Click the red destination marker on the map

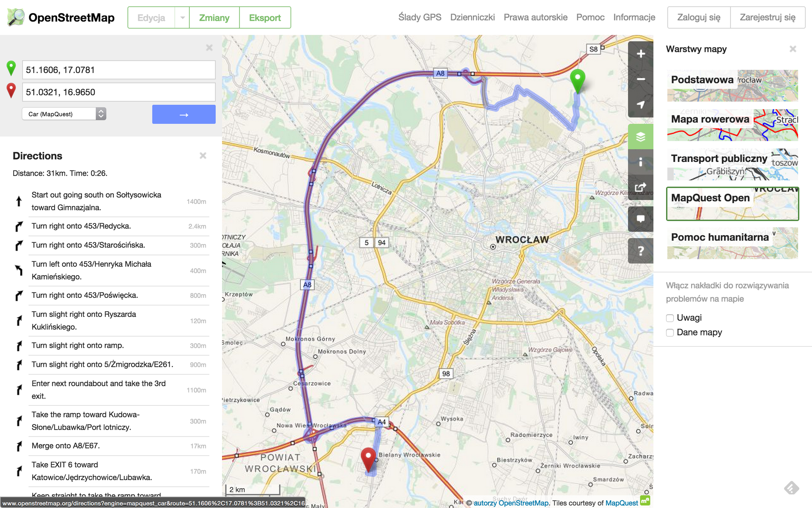click(369, 460)
